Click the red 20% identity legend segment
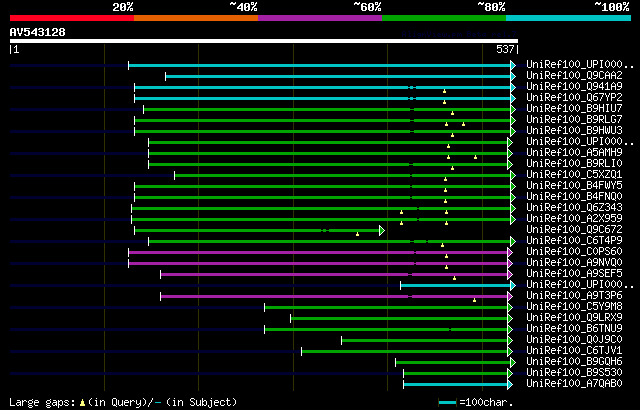 72,18
